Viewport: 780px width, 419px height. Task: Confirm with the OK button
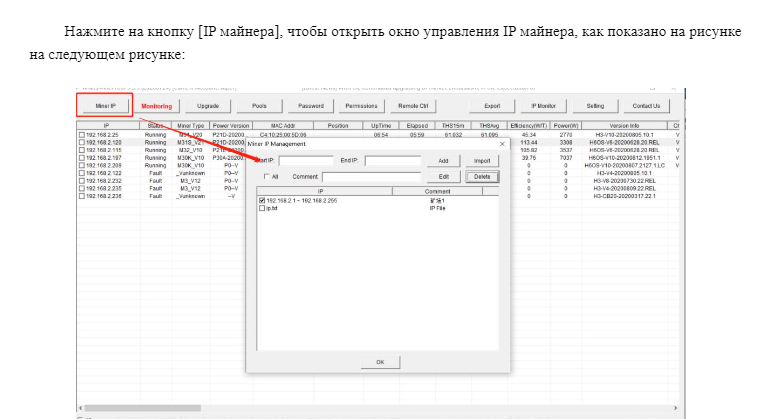click(380, 362)
